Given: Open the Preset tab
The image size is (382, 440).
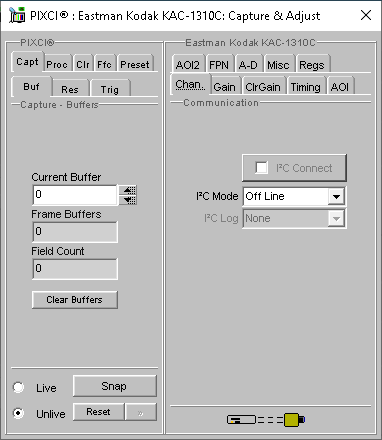Looking at the screenshot, I should (x=135, y=64).
